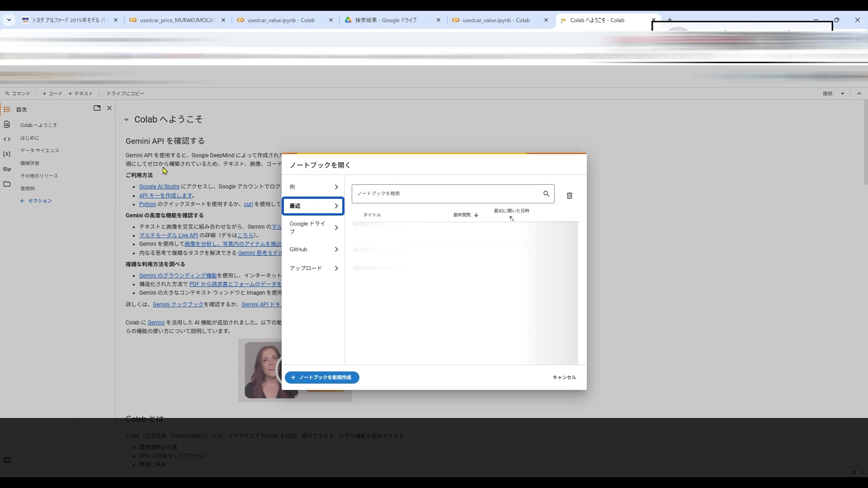
Task: Switch to usedcar_price_MURAKUMOCAR browser tab
Action: 176,20
